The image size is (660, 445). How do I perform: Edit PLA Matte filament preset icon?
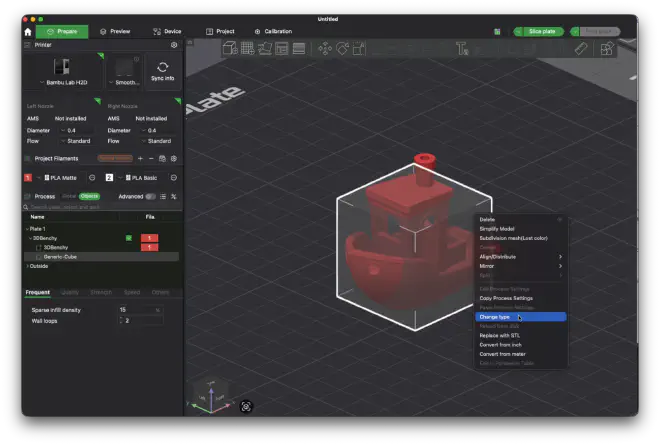(92, 178)
